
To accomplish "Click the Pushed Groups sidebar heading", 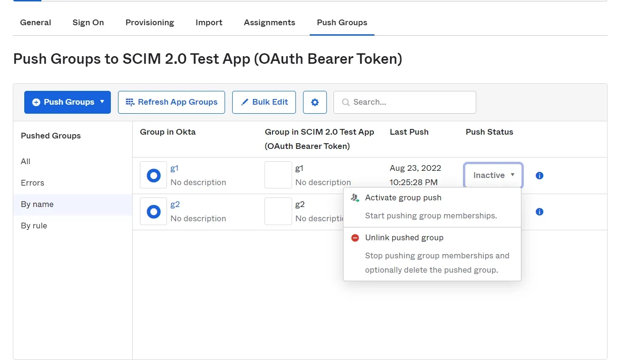I will click(x=51, y=136).
